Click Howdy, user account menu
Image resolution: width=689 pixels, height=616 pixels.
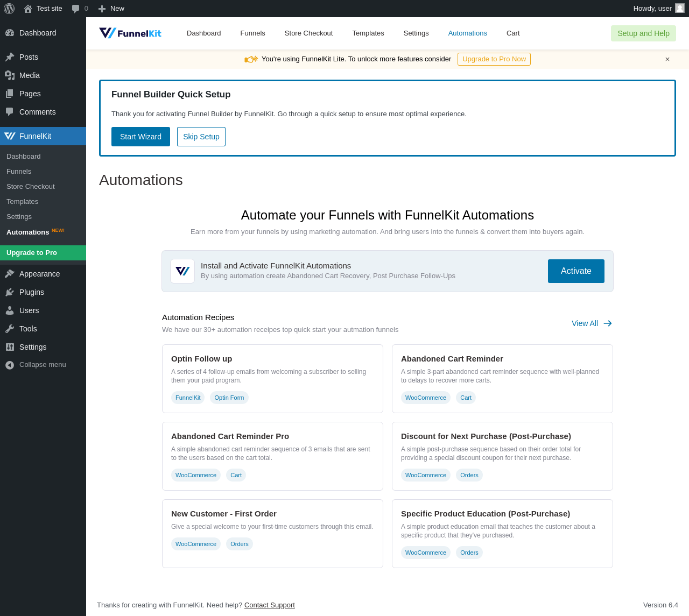click(659, 9)
